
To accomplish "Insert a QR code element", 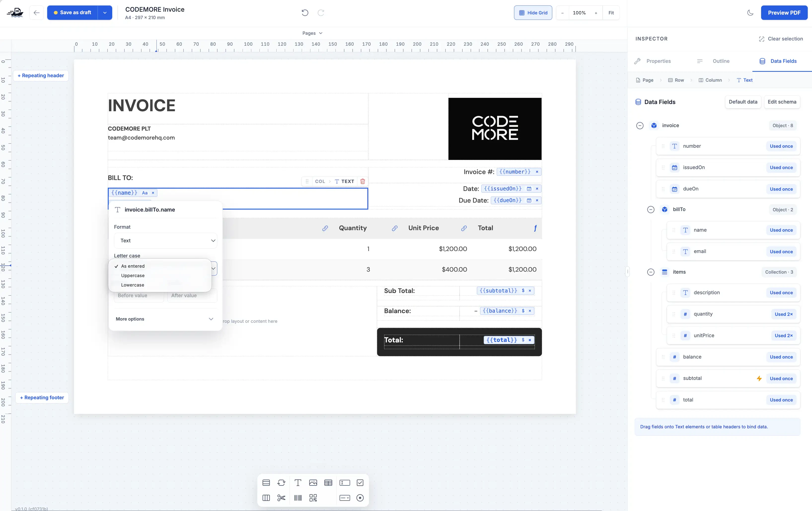I will click(x=313, y=498).
